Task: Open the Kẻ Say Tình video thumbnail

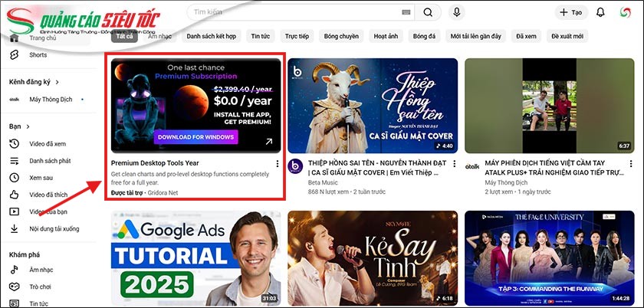Action: pyautogui.click(x=373, y=258)
